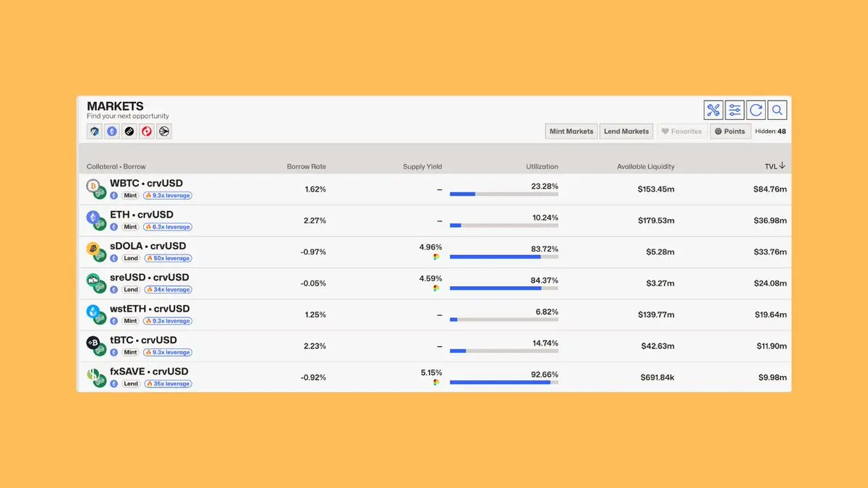Image resolution: width=868 pixels, height=488 pixels.
Task: Click the rewards icon under 4.96% yield
Action: [436, 257]
